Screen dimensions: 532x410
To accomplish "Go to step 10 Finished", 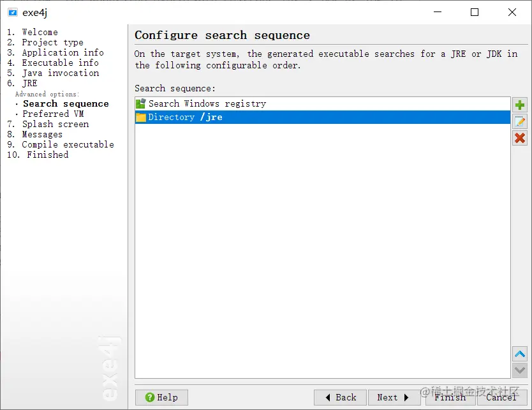I will click(38, 155).
